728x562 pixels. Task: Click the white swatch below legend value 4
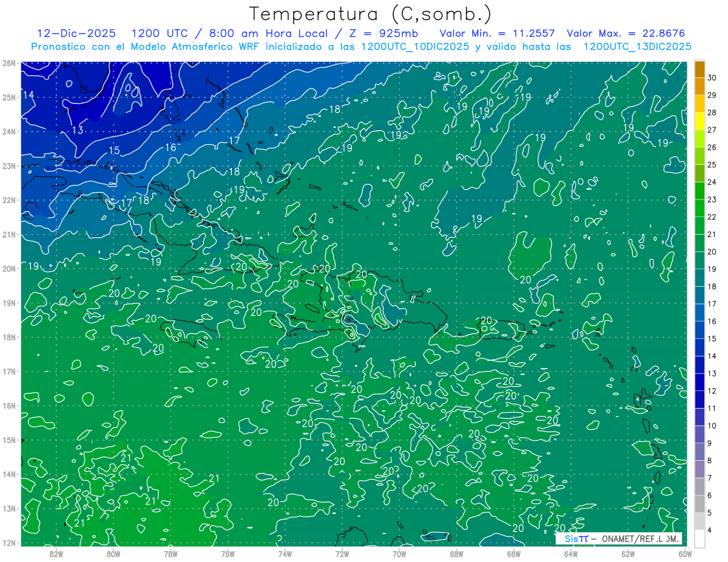[x=699, y=539]
